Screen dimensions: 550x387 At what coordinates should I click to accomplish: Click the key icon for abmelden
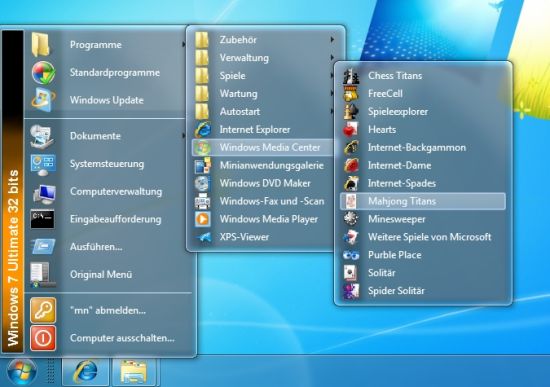coord(43,310)
